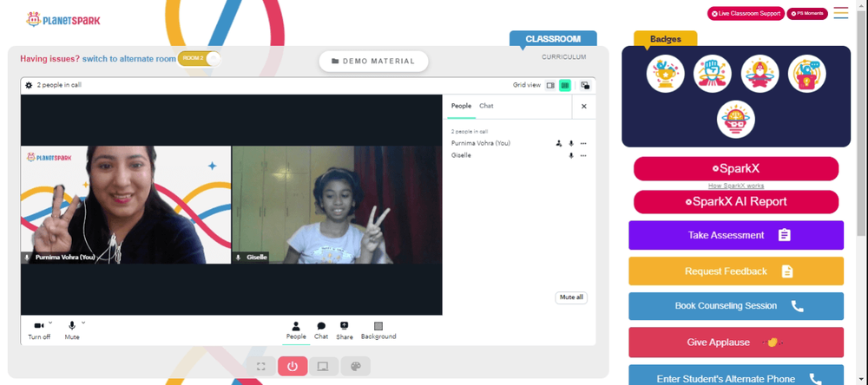This screenshot has height=385, width=868.
Task: Close the People side panel
Action: point(583,106)
